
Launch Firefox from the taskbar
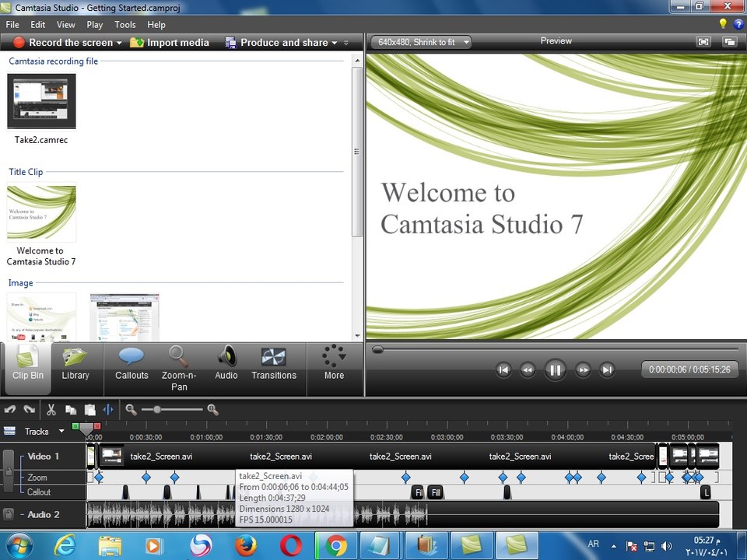[x=245, y=545]
